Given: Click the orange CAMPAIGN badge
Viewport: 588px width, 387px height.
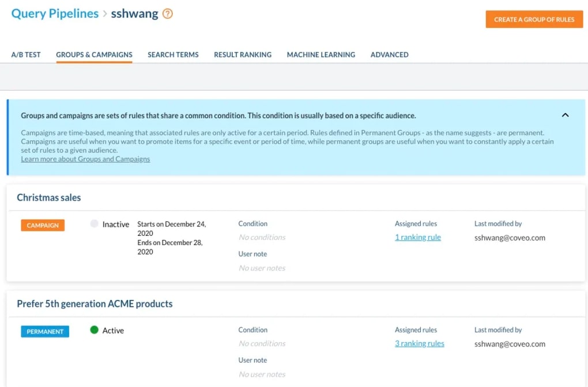Looking at the screenshot, I should (x=42, y=225).
